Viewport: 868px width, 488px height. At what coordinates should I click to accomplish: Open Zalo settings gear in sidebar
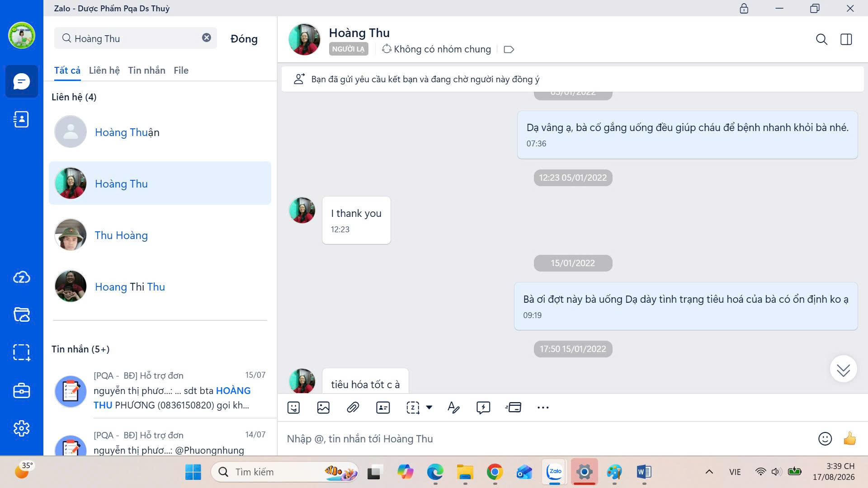(21, 428)
